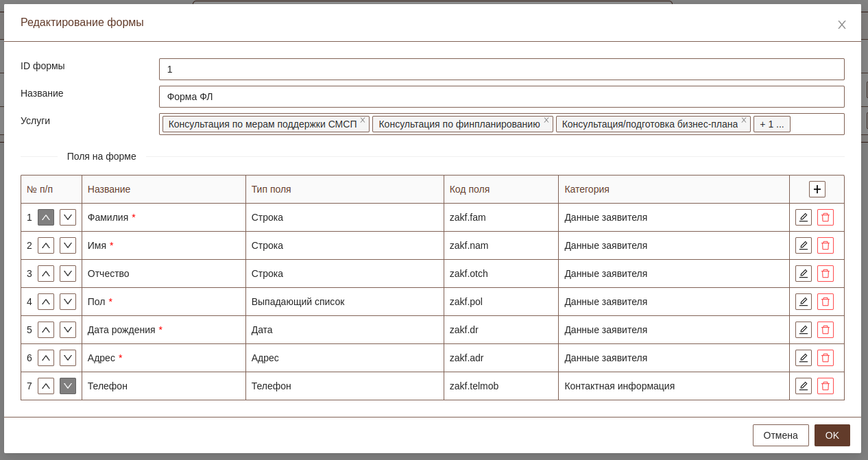Delete the Адрес field row
The height and width of the screenshot is (460, 868).
[x=825, y=358]
